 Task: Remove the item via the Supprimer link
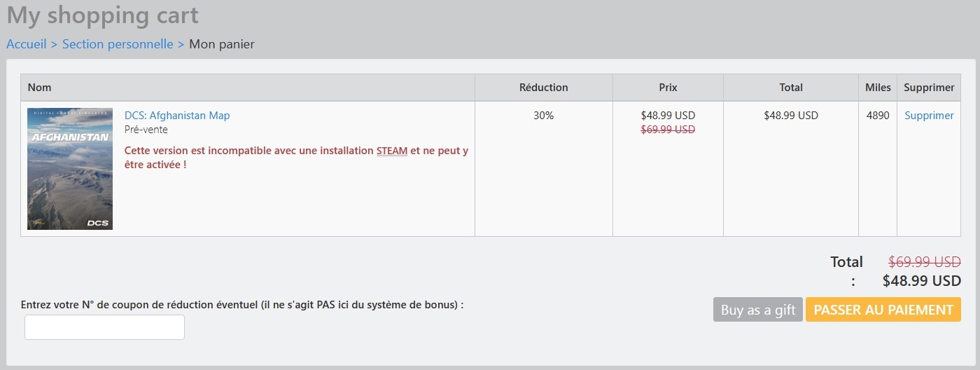929,116
